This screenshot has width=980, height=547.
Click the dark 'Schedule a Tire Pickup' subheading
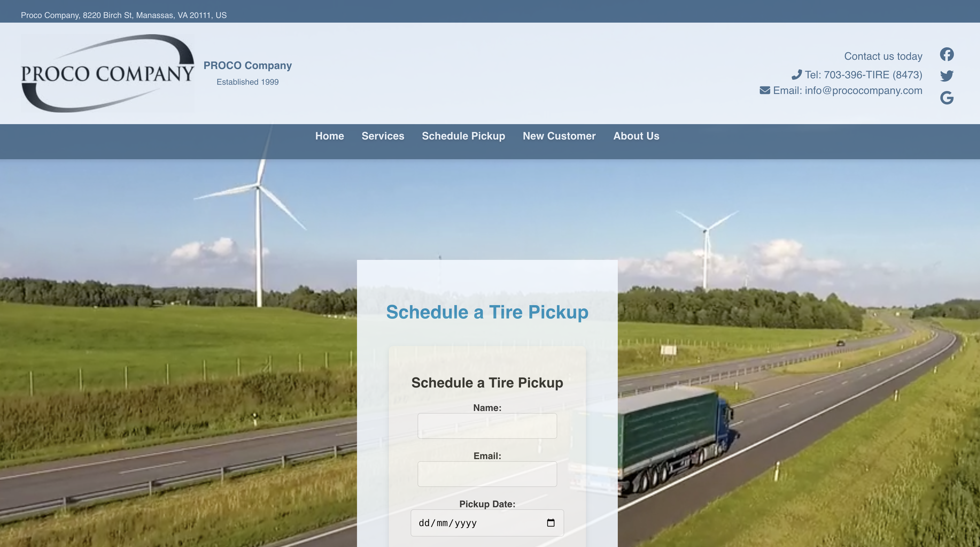click(487, 383)
